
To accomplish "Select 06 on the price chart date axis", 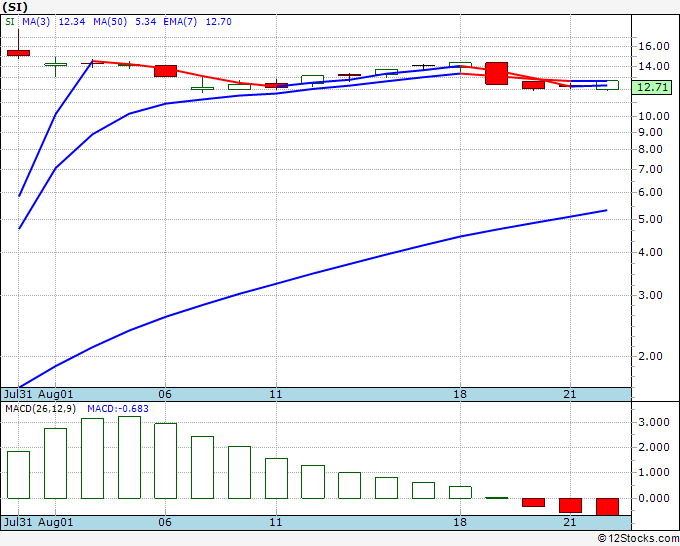I will pos(165,394).
